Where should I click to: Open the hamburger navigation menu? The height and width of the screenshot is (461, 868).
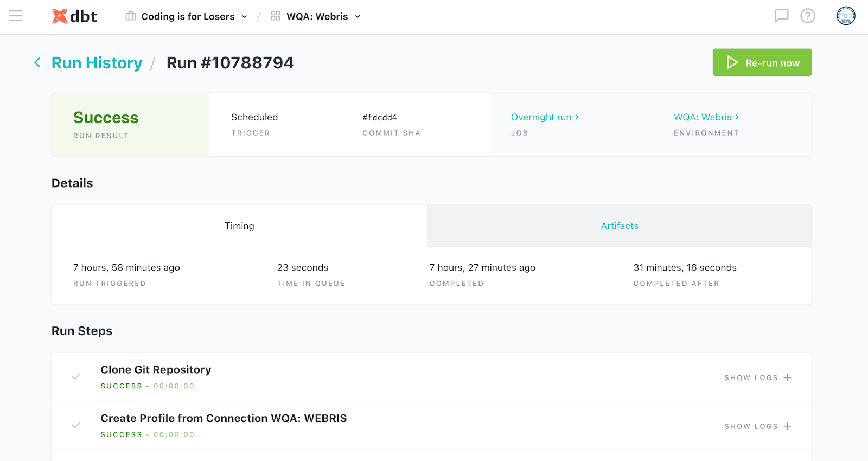(x=16, y=16)
